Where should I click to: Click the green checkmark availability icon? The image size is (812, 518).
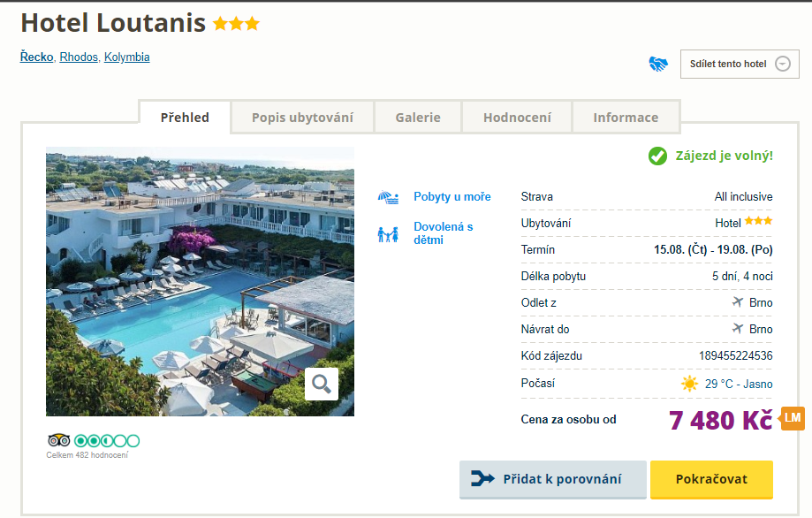[657, 156]
